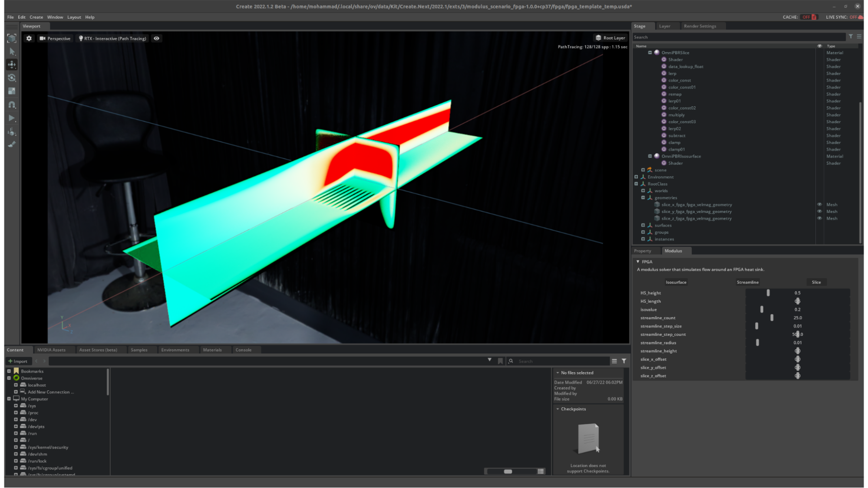Toggle the CACHE status indicator off
This screenshot has height=488, width=868.
coord(808,16)
